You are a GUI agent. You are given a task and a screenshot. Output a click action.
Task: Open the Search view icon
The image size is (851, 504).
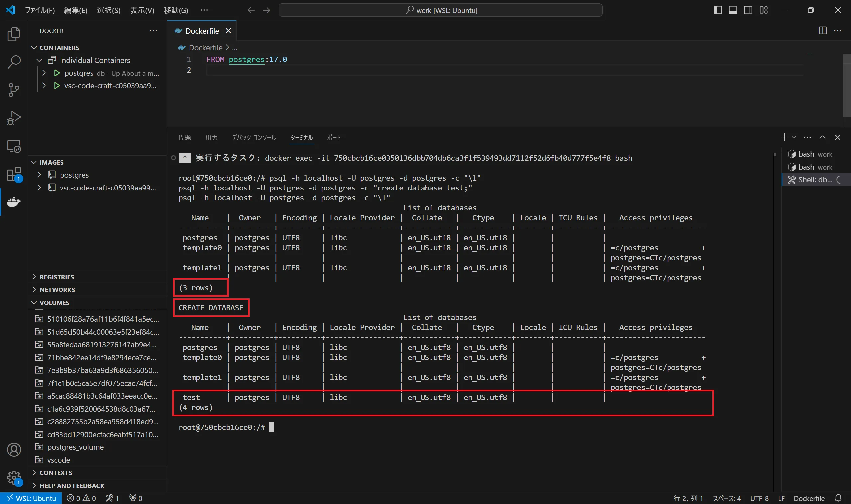pyautogui.click(x=14, y=62)
